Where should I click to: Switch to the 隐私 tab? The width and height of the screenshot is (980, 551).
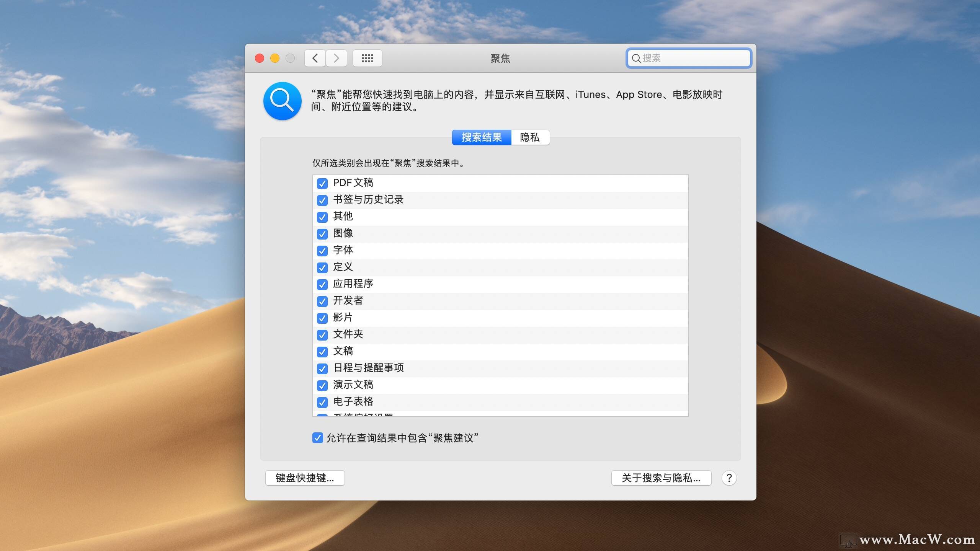[530, 137]
